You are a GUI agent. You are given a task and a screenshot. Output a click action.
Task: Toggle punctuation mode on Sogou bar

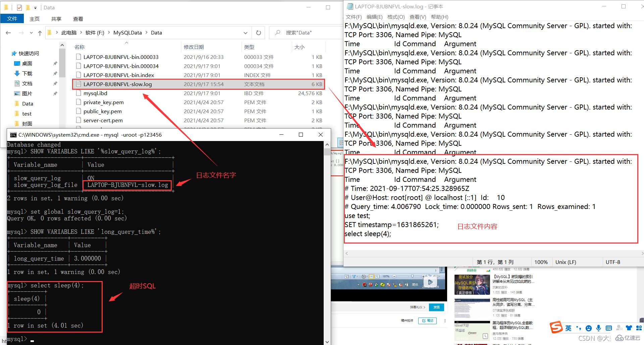click(579, 328)
